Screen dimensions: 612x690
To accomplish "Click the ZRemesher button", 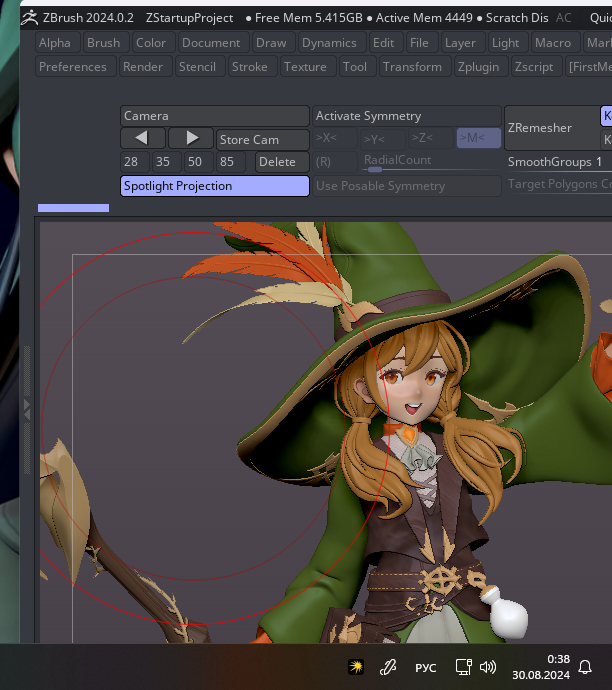I will (x=551, y=128).
